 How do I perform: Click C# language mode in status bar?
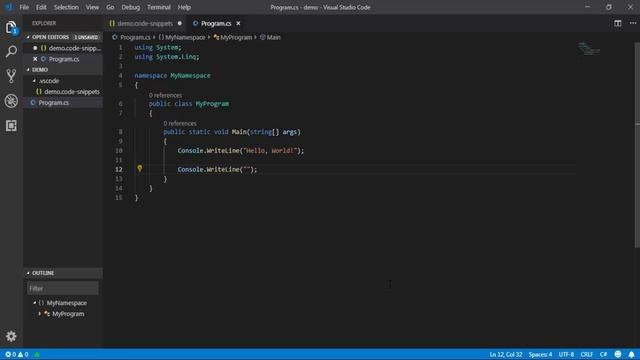603,354
